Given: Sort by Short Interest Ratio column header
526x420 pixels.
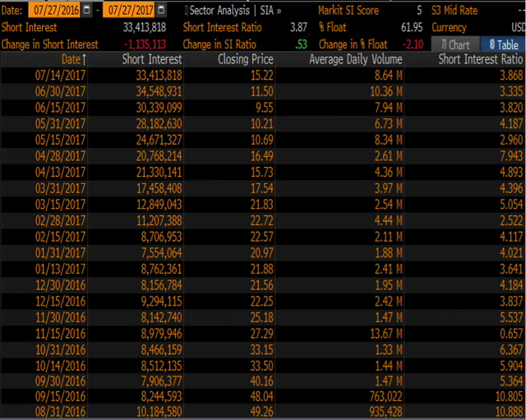Looking at the screenshot, I should coord(481,59).
